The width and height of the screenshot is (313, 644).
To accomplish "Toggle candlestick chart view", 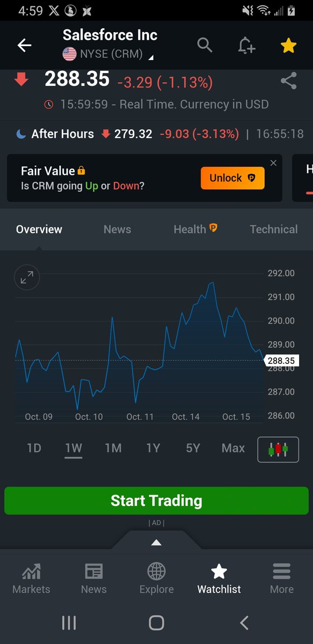I will [x=278, y=450].
